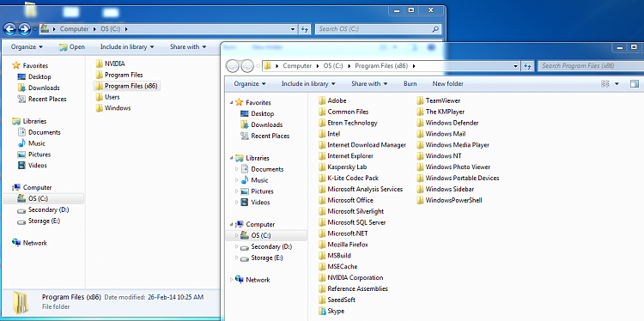This screenshot has height=321, width=644.
Task: Click Forward arrow in the back window
Action: (x=24, y=28)
